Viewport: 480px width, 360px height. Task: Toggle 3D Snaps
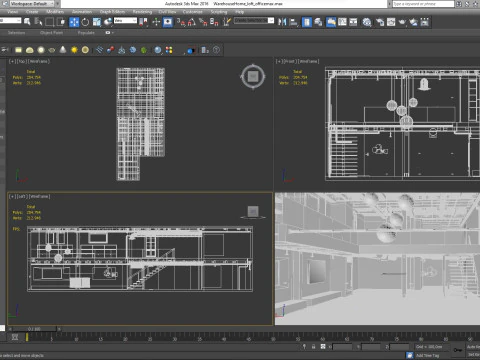181,22
